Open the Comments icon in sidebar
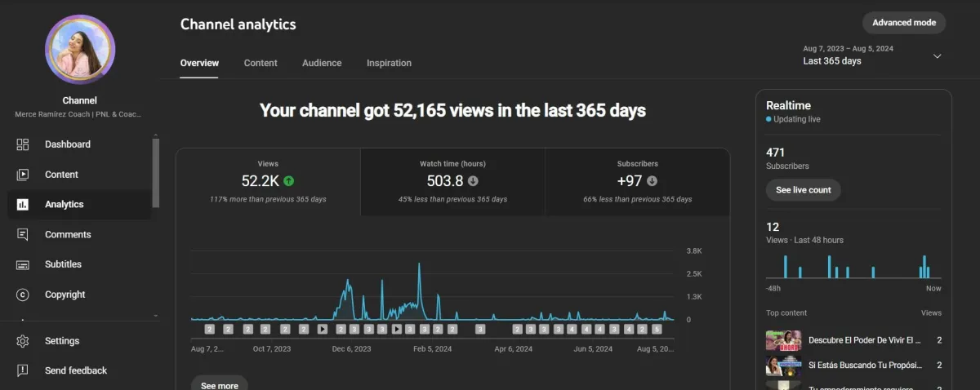980x390 pixels. pos(23,235)
